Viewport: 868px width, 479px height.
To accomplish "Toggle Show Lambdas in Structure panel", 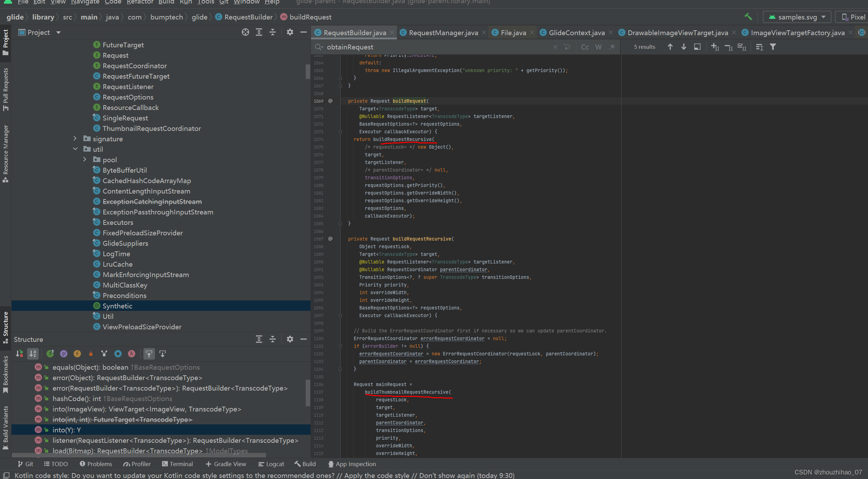I will [x=132, y=354].
